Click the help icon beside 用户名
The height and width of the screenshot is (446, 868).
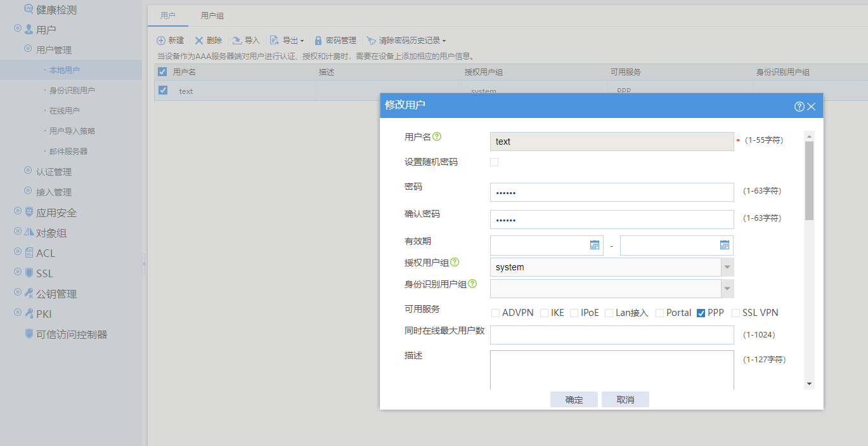(x=437, y=136)
